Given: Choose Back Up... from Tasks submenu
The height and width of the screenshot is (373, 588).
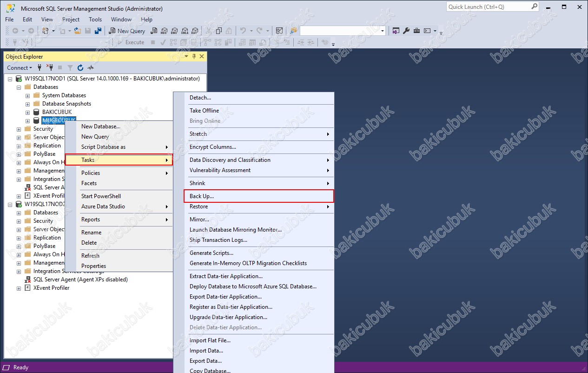Looking at the screenshot, I should click(258, 196).
